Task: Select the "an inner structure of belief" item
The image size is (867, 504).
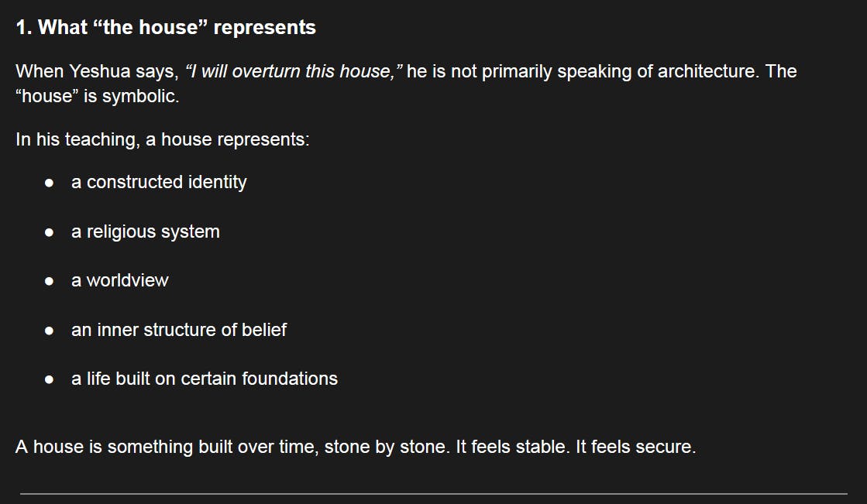Action: [x=179, y=330]
